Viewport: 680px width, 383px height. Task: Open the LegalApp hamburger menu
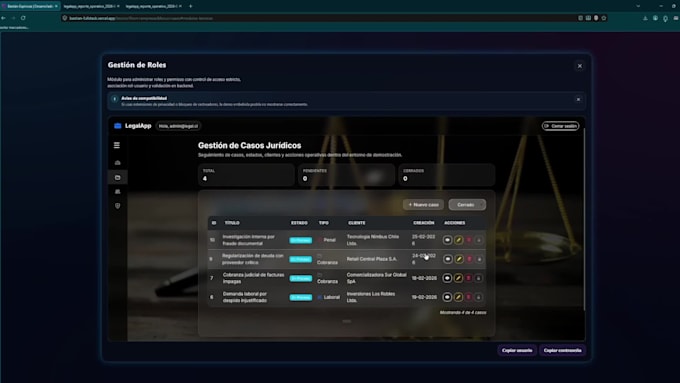click(117, 145)
